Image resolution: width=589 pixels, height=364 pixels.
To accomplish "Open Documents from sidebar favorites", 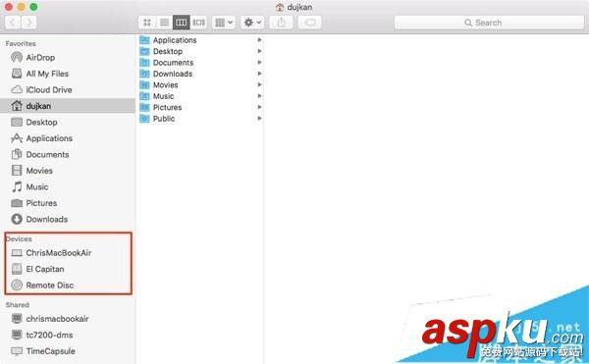I will point(68,154).
